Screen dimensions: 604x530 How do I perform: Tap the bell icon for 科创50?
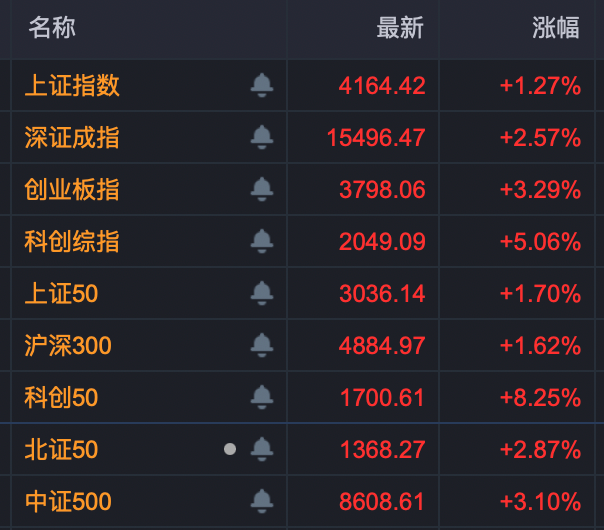[x=262, y=397]
